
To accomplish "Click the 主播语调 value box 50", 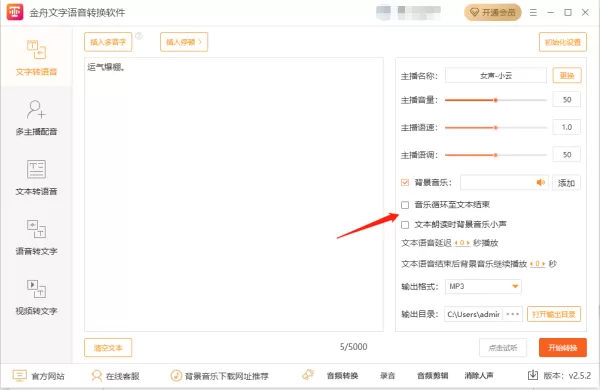I will click(567, 155).
